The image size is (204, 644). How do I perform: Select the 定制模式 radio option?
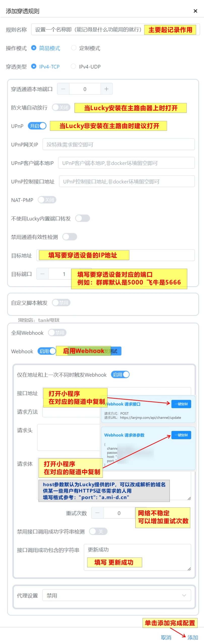[x=74, y=48]
